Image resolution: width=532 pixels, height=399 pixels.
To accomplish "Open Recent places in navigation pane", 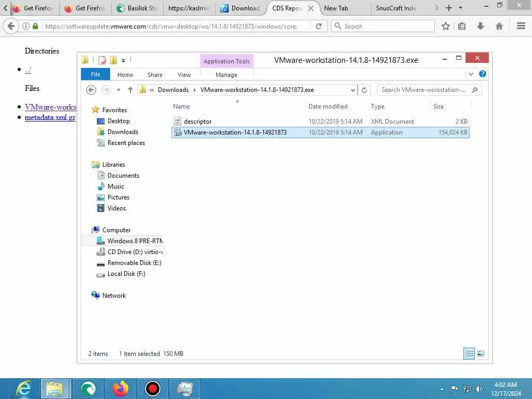I will pos(126,143).
